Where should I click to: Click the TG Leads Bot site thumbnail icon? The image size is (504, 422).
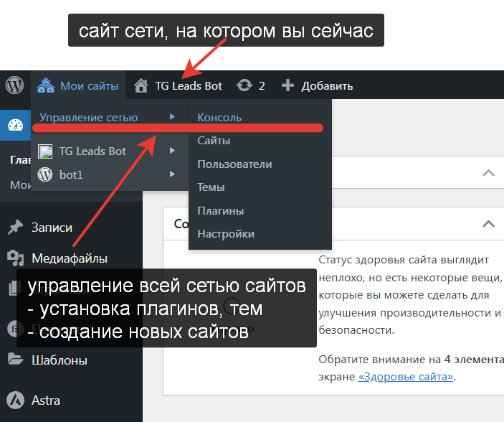coord(45,151)
